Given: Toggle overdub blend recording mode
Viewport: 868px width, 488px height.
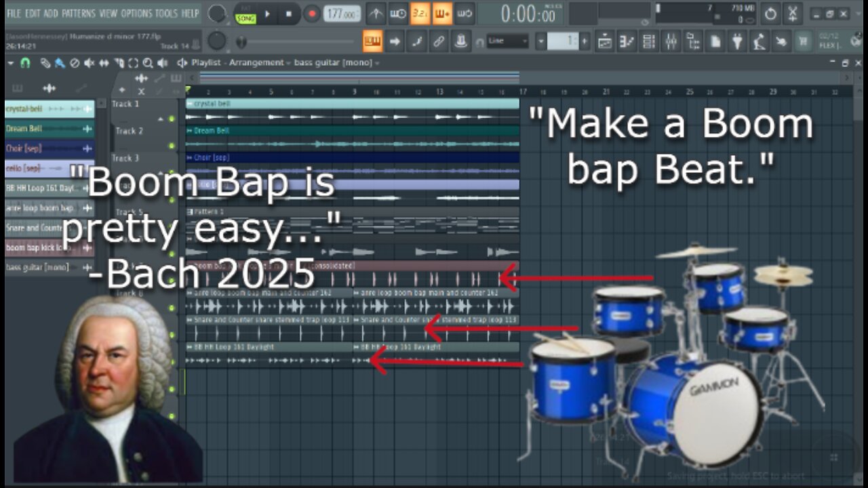Looking at the screenshot, I should (x=442, y=14).
